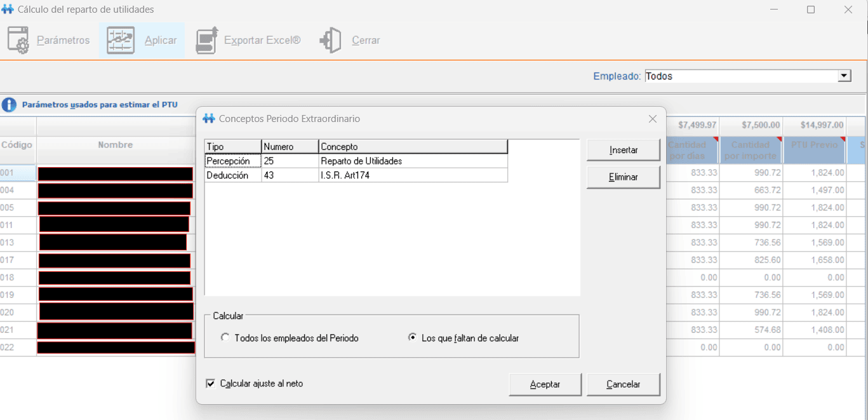Click the $14,997.00 total cell
This screenshot has height=420, width=868.
point(815,125)
